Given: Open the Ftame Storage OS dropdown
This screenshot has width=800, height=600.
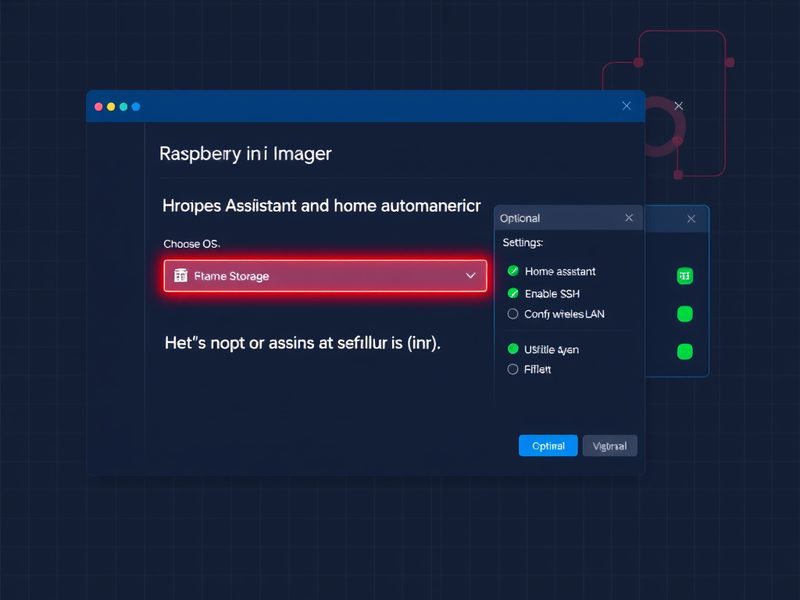Looking at the screenshot, I should coord(325,276).
